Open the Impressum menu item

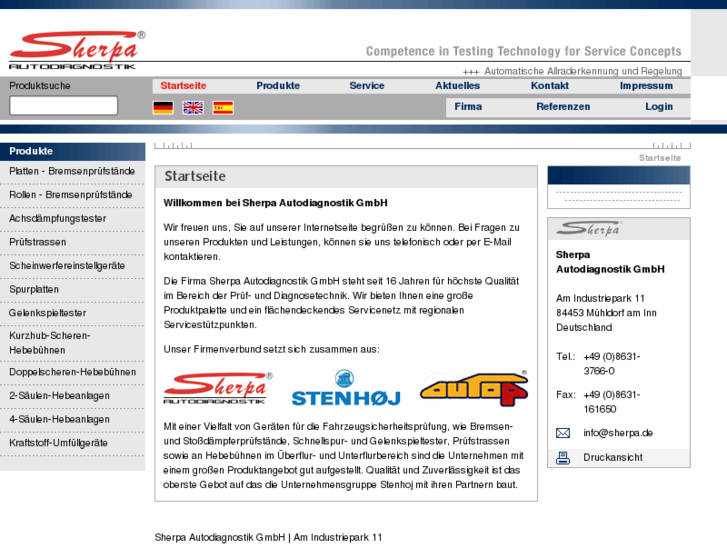646,86
